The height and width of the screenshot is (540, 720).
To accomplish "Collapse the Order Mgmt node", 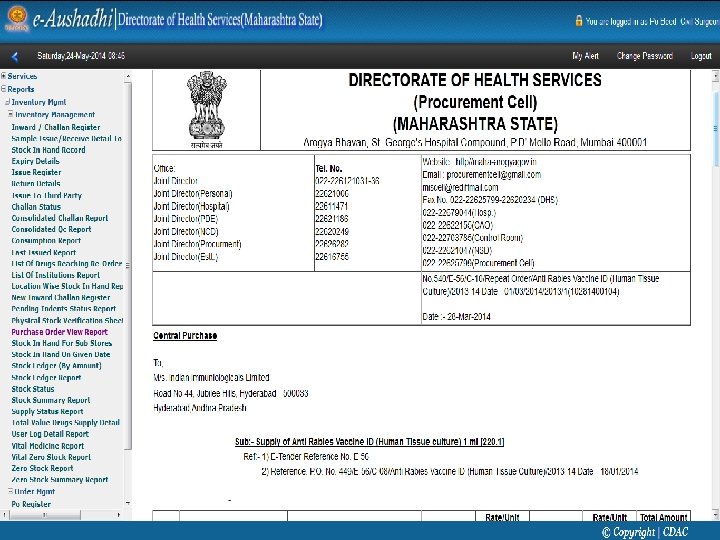I will 11,491.
